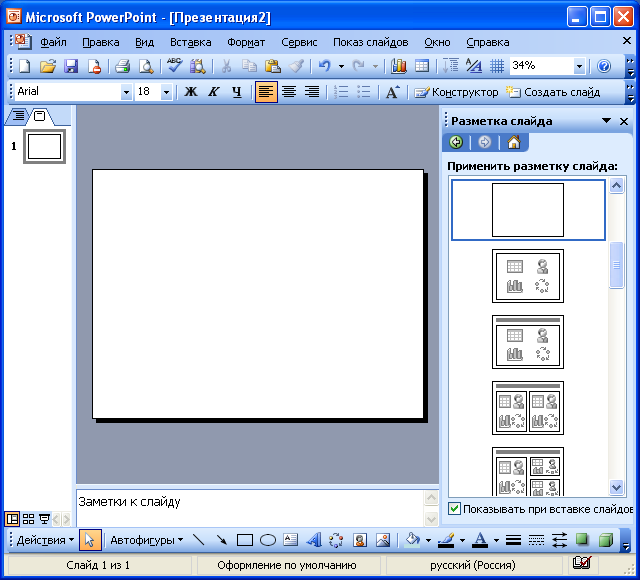640x580 pixels.
Task: Increase font size with the A icon
Action: coord(393,92)
